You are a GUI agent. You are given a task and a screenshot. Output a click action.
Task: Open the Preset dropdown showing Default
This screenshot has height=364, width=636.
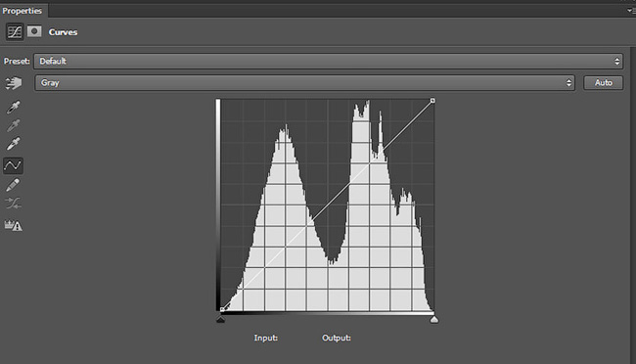[x=328, y=62]
